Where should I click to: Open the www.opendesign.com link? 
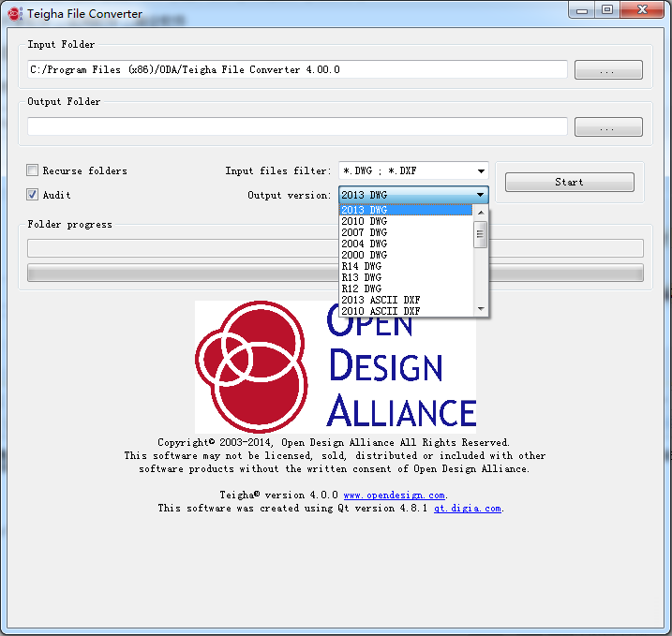tap(394, 495)
